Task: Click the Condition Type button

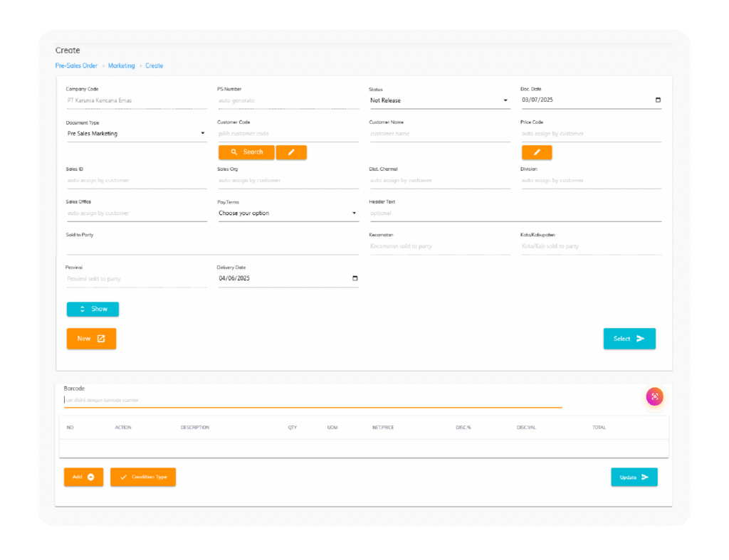Action: [143, 477]
